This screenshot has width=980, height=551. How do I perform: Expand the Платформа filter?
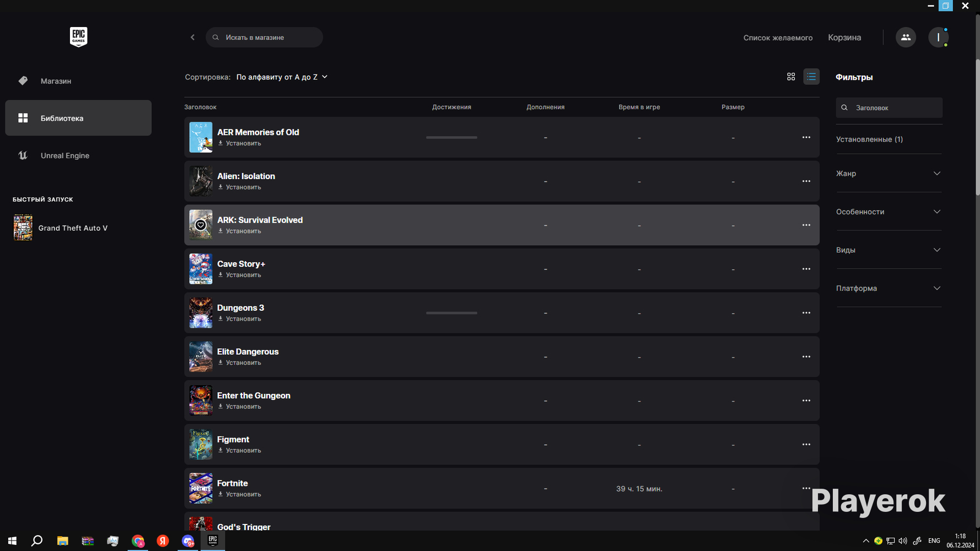coord(889,288)
